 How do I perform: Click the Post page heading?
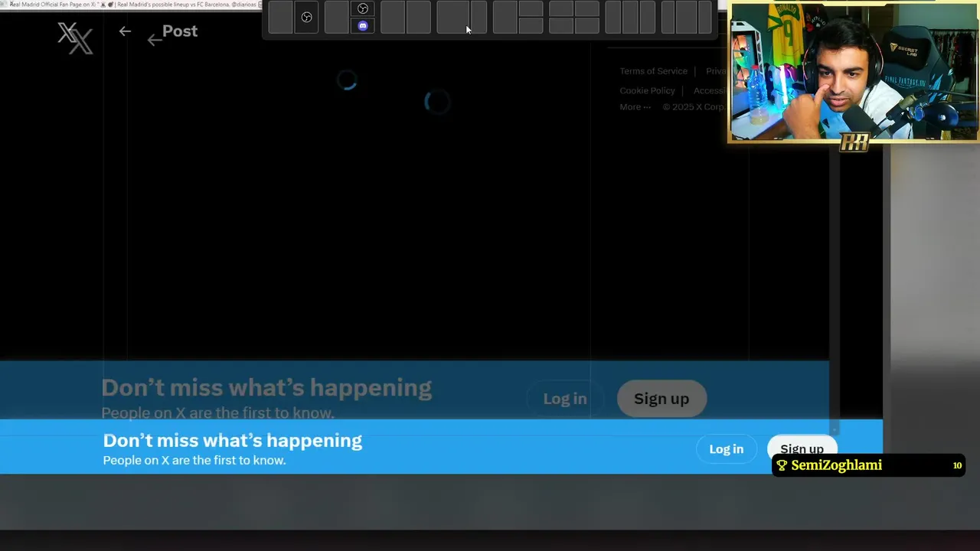click(180, 31)
